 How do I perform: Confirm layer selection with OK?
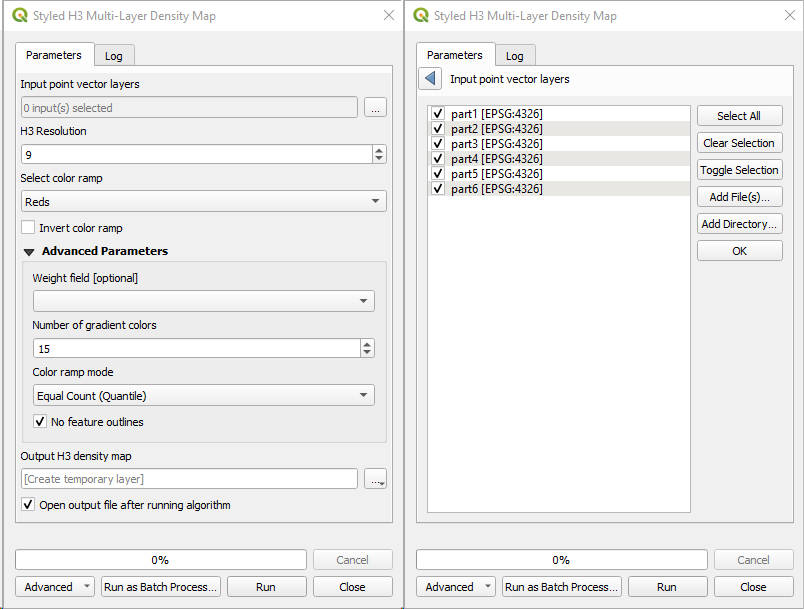point(739,251)
